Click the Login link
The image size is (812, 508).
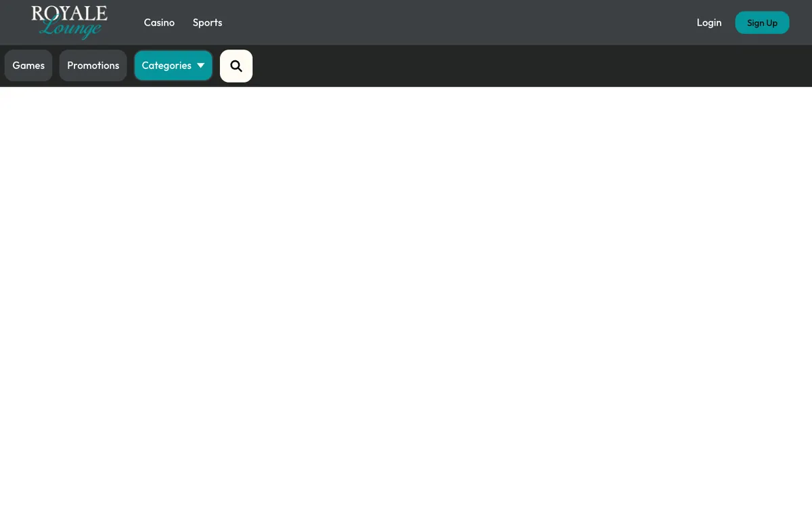709,22
